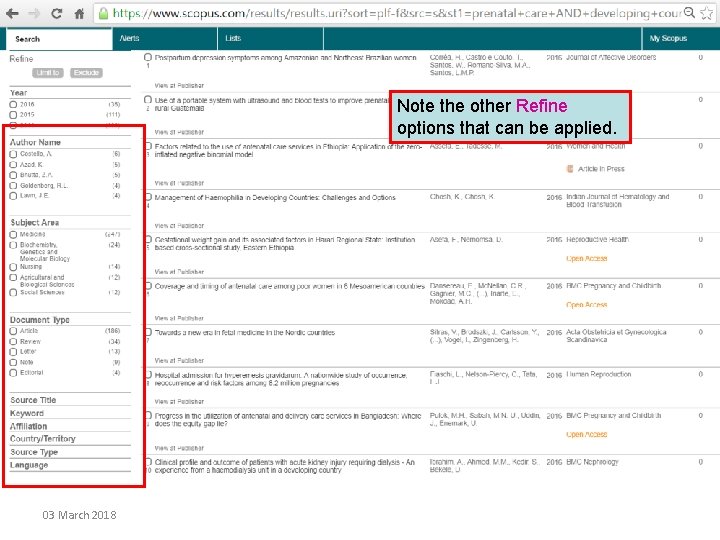Click View at Publisher under Haemophilia article
Screen dimensions: 720x540
179,226
